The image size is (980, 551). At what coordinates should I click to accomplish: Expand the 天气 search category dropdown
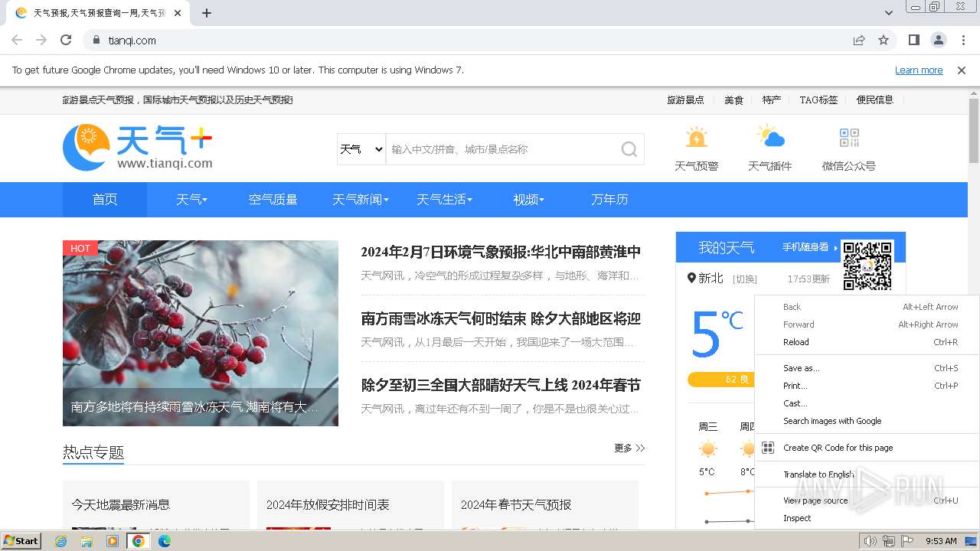(x=361, y=149)
